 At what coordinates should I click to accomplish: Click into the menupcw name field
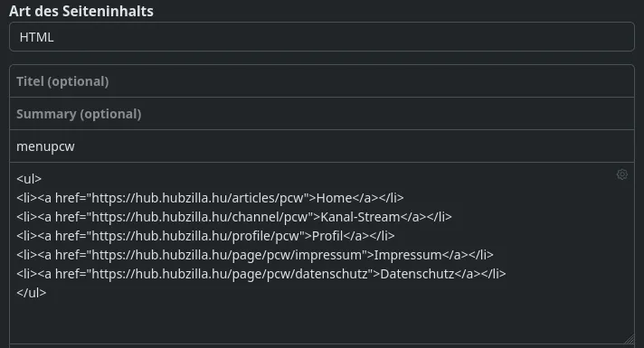(322, 146)
